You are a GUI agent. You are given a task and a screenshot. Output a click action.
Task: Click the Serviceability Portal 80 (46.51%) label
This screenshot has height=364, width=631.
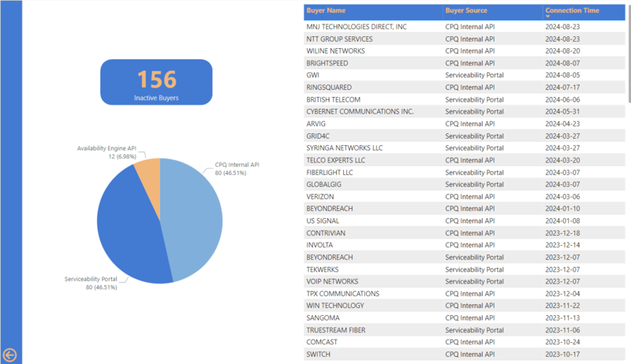coord(90,283)
